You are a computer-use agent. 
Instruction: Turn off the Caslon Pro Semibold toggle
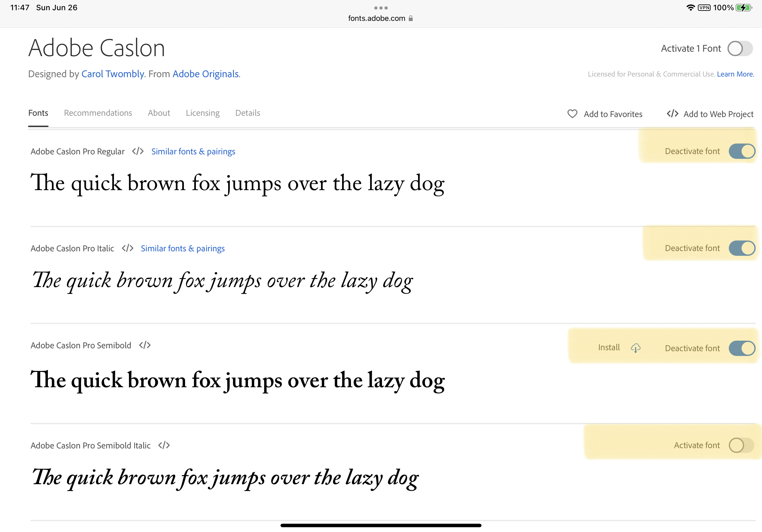(x=742, y=348)
